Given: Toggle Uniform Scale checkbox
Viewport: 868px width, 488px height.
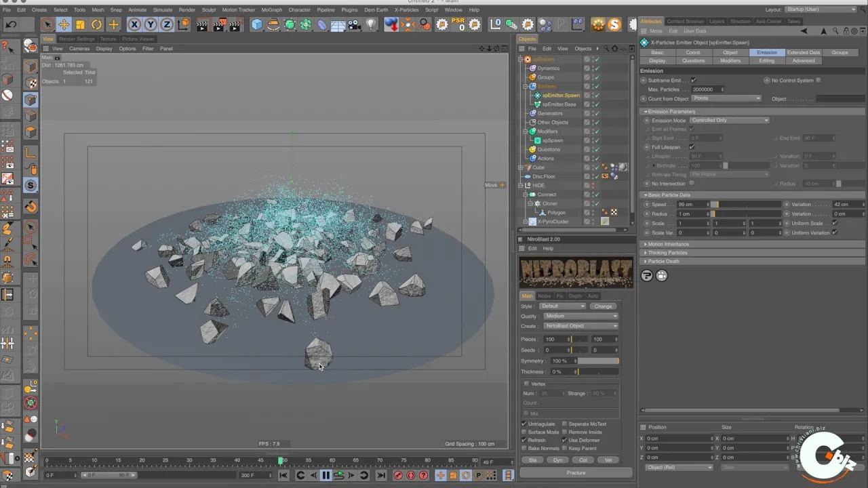Looking at the screenshot, I should (834, 223).
